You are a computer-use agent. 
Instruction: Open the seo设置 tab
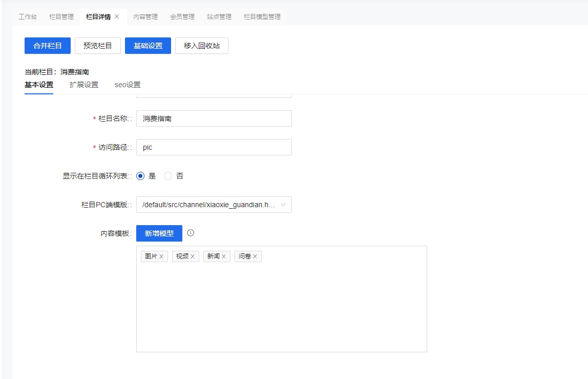tap(128, 85)
